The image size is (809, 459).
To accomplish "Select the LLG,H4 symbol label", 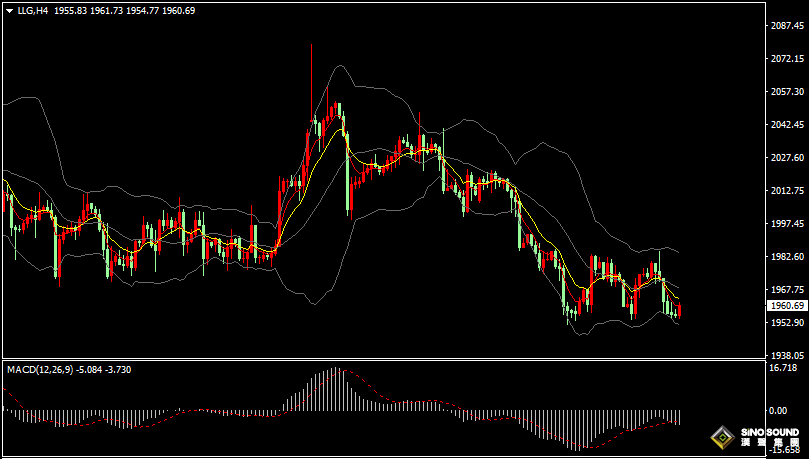I will 33,10.
